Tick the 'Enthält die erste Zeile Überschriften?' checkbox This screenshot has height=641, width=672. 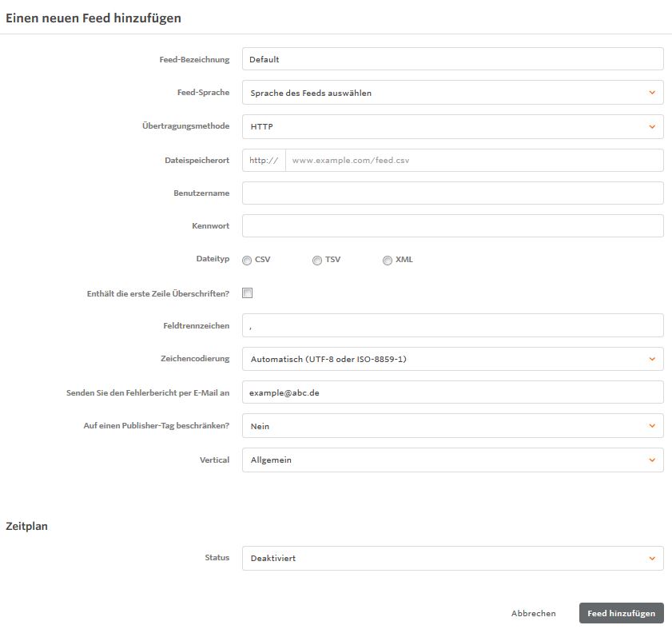point(247,293)
